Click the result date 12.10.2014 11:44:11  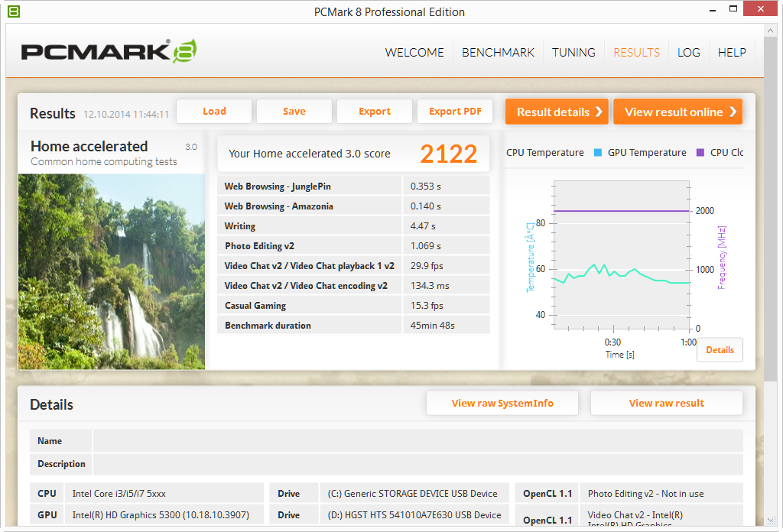click(x=126, y=115)
